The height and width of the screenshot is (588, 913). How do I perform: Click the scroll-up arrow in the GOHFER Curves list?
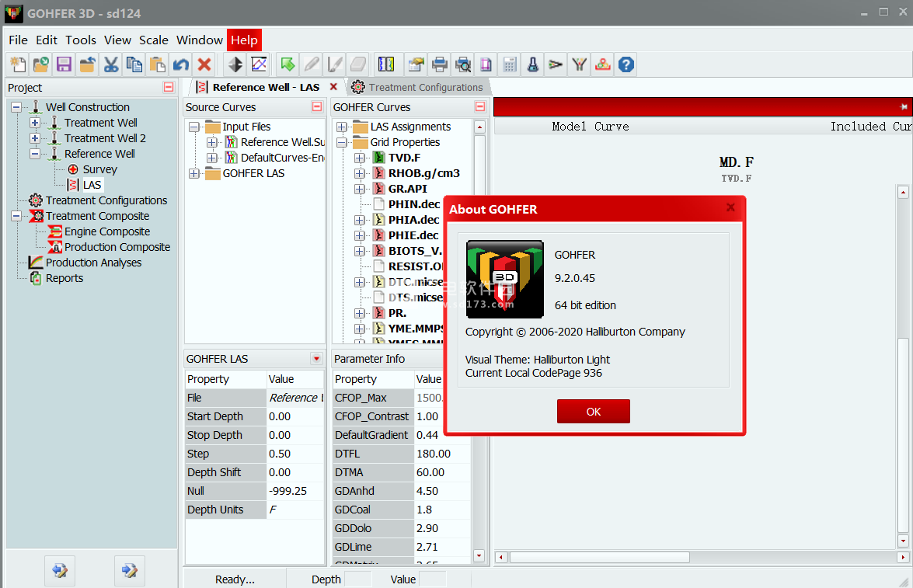pyautogui.click(x=479, y=127)
